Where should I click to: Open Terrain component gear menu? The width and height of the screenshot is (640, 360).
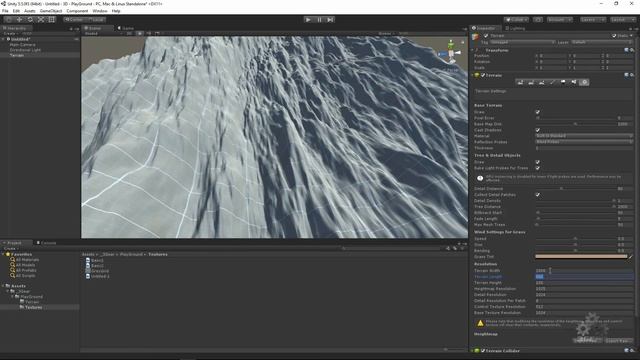(x=632, y=75)
